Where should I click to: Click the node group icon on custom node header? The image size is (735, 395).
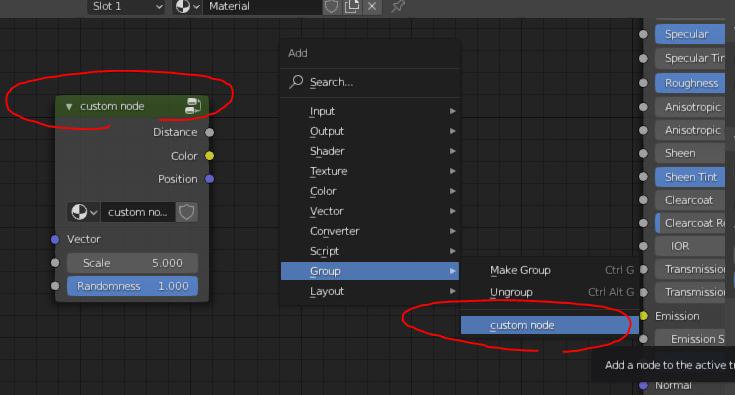(x=193, y=106)
